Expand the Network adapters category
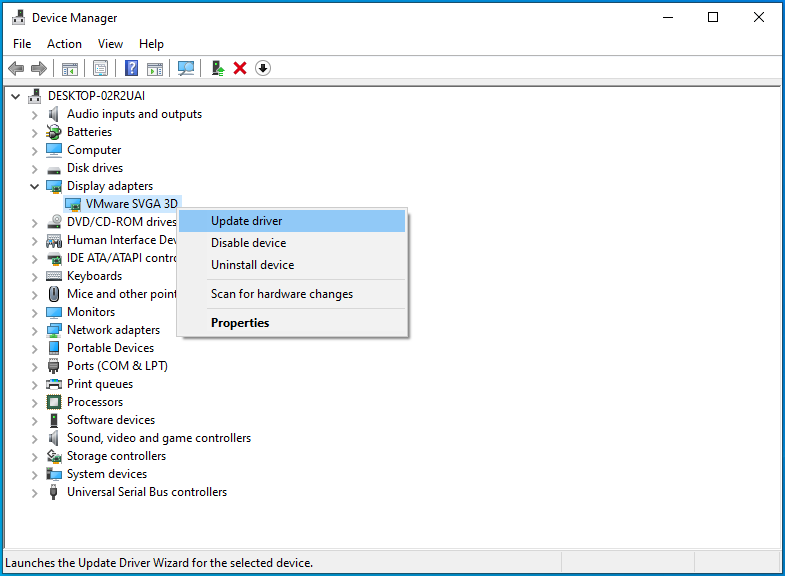785x576 pixels. coord(35,330)
